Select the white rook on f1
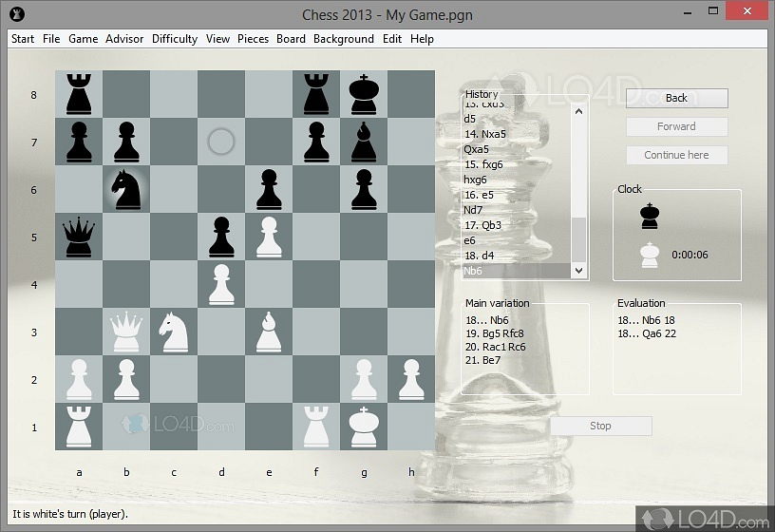Viewport: 775px width, 532px height. (x=316, y=427)
